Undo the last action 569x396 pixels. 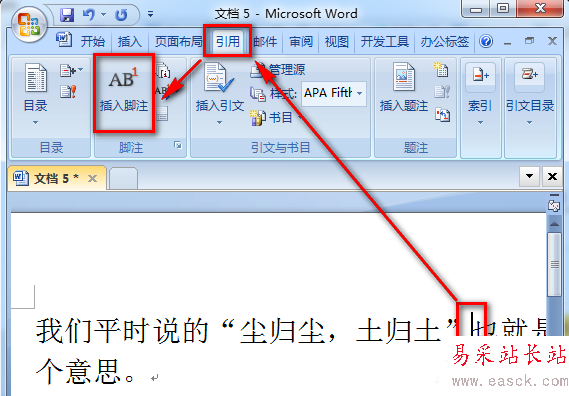click(x=89, y=15)
